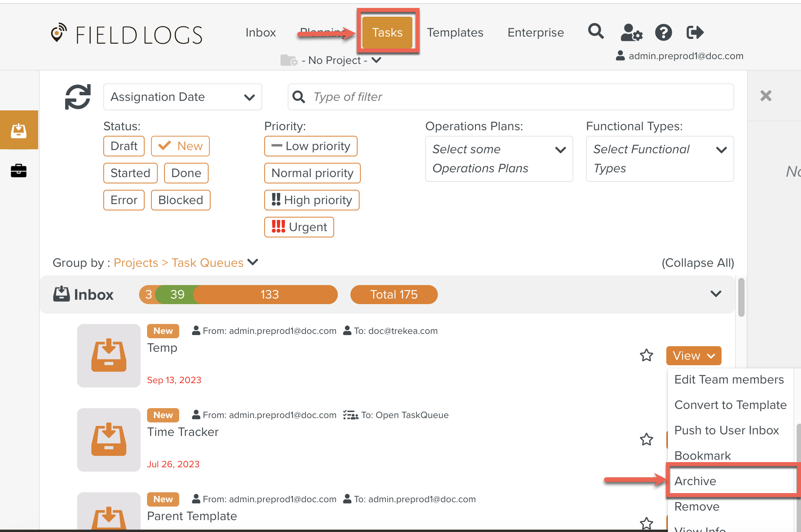Click the refresh tasks icon
Viewport: 801px width, 532px height.
78,97
